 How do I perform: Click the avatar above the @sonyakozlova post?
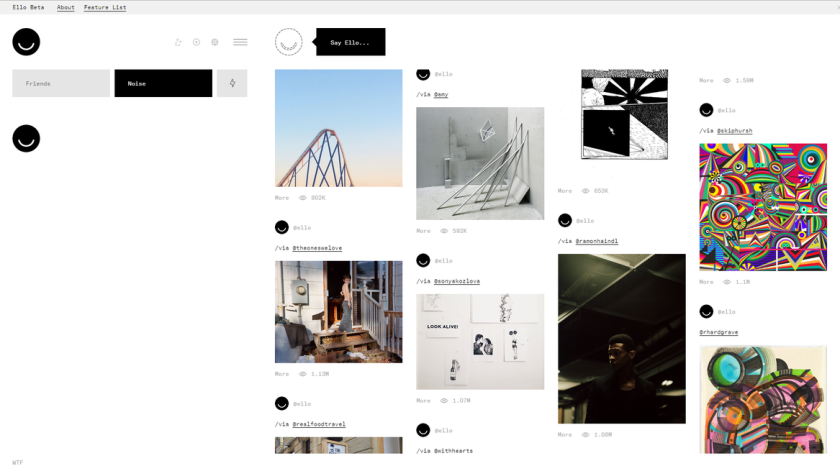pyautogui.click(x=423, y=261)
